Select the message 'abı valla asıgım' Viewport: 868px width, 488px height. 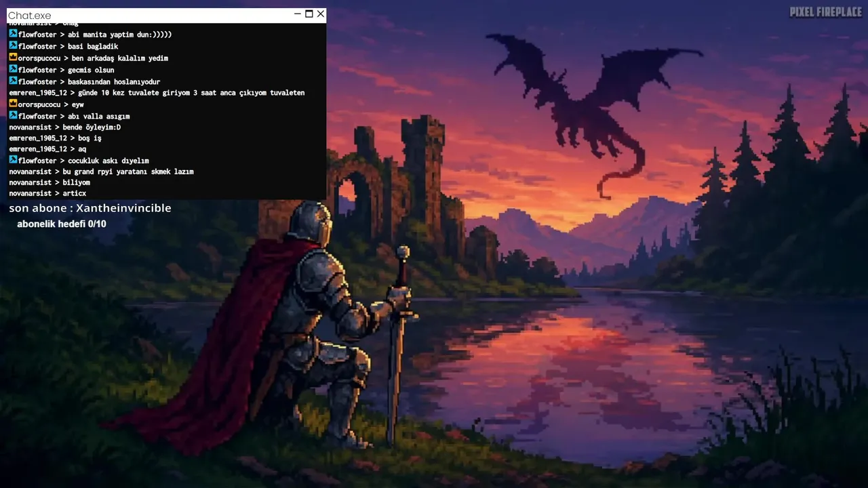pyautogui.click(x=98, y=117)
